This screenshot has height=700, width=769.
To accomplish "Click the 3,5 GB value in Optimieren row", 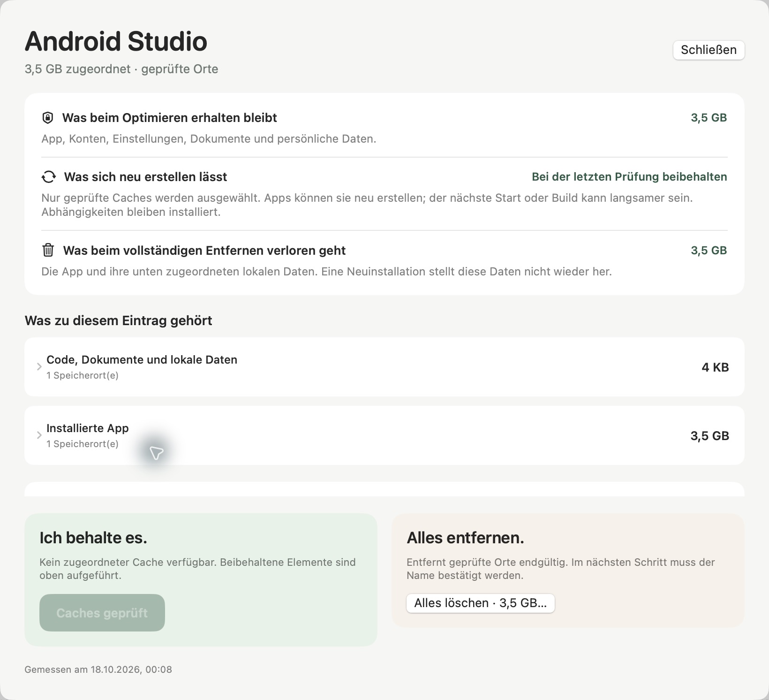I will pyautogui.click(x=709, y=118).
